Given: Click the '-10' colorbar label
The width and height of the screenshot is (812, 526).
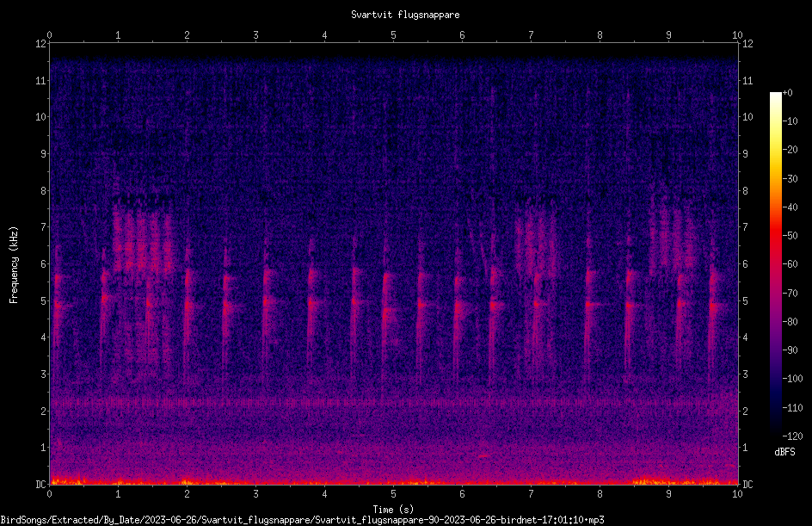Looking at the screenshot, I should [790, 121].
